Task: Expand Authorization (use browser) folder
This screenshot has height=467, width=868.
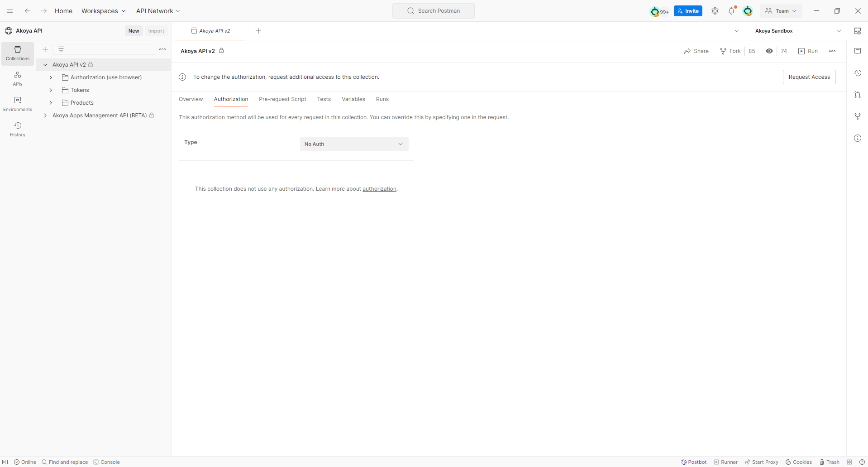Action: pos(51,77)
